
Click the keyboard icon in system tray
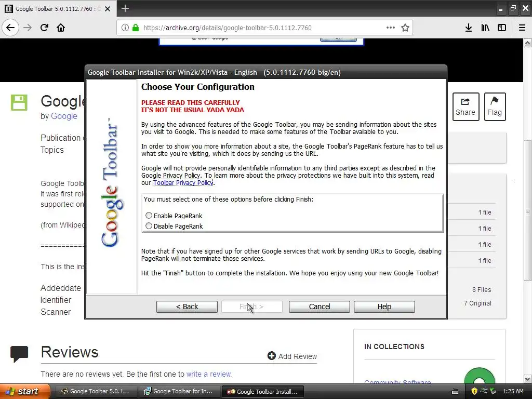[455, 392]
